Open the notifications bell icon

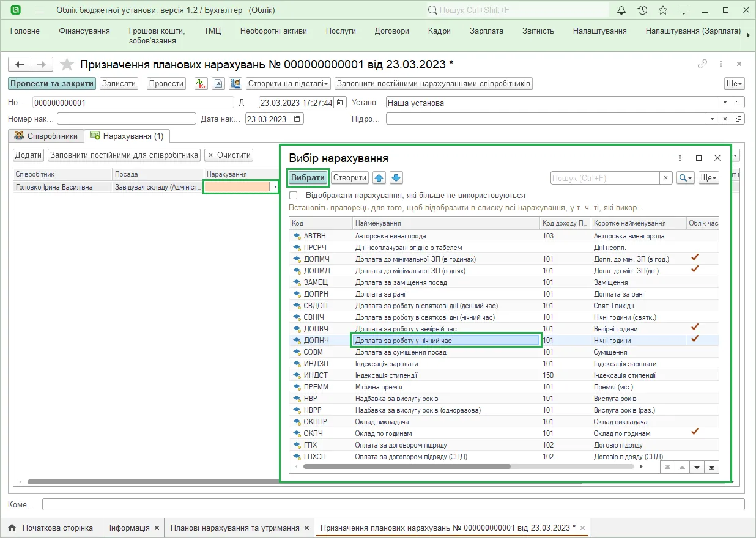pyautogui.click(x=621, y=10)
